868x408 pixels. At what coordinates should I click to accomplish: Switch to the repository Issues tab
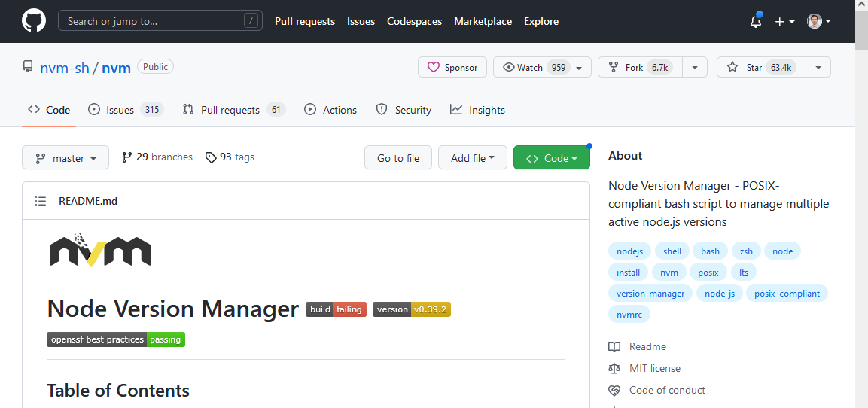click(126, 110)
